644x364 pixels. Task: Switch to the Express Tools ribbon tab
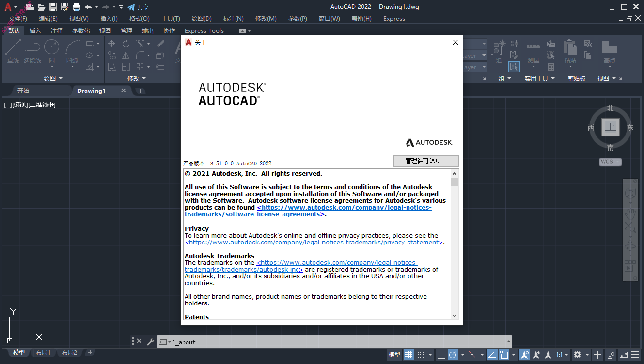(x=204, y=30)
